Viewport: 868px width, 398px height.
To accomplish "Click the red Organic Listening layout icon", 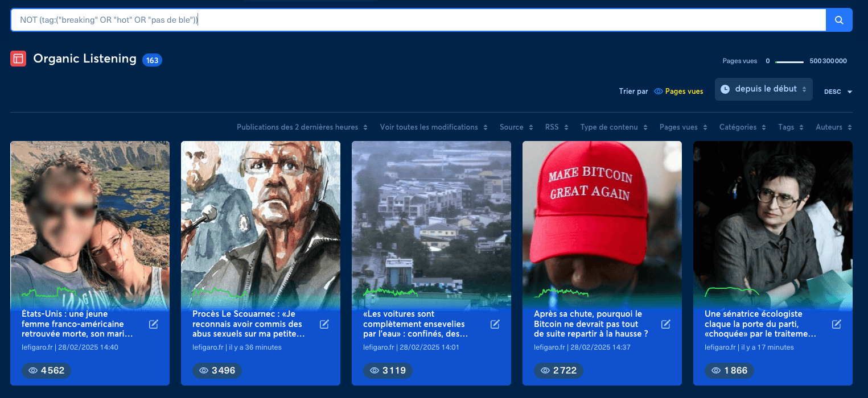I will pos(18,59).
